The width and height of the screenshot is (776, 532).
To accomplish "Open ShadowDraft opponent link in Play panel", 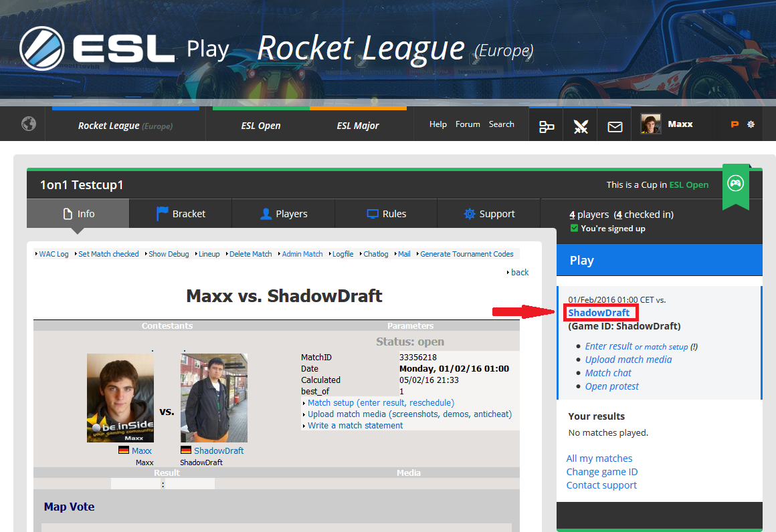I will pyautogui.click(x=599, y=313).
